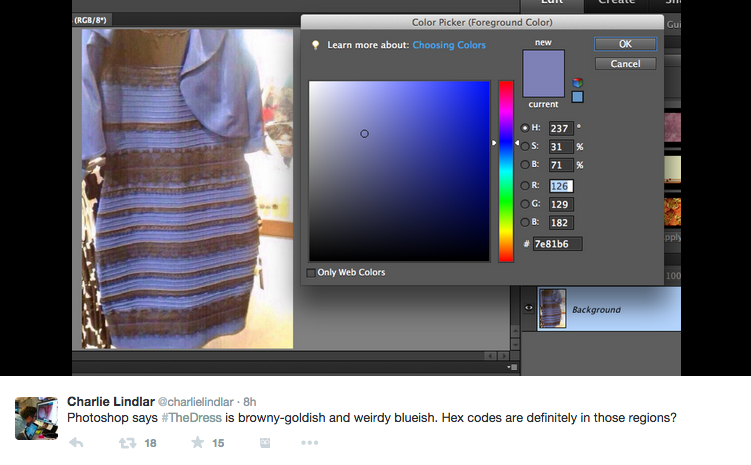Select the Background layer name
This screenshot has width=751, height=465.
pos(596,310)
